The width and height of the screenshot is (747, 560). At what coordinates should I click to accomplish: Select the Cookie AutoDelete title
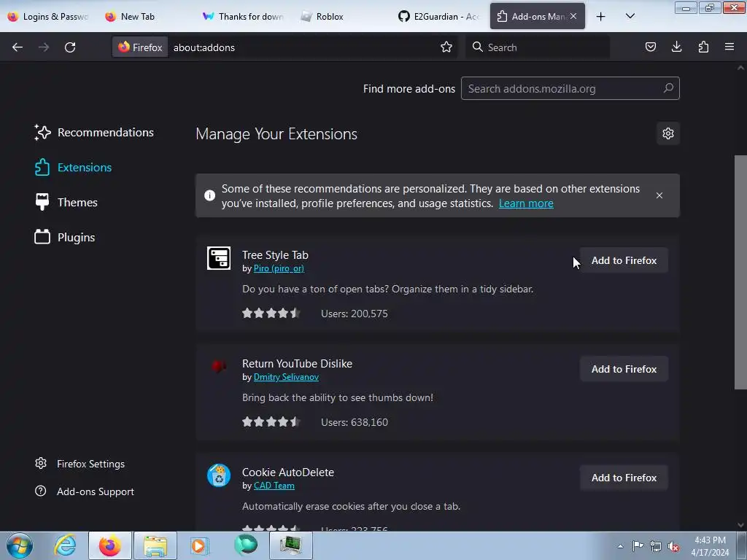pos(287,472)
